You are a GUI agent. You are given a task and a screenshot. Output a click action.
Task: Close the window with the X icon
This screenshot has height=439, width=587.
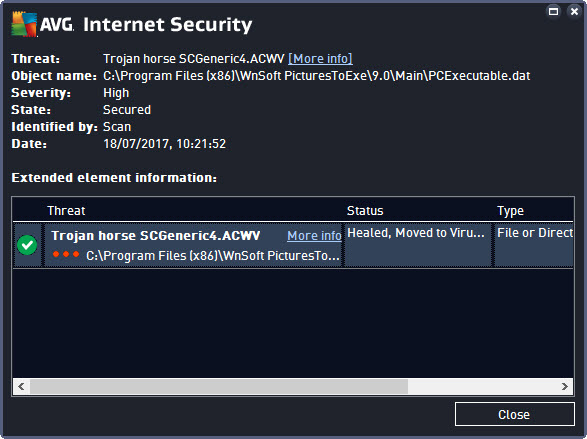click(x=574, y=12)
